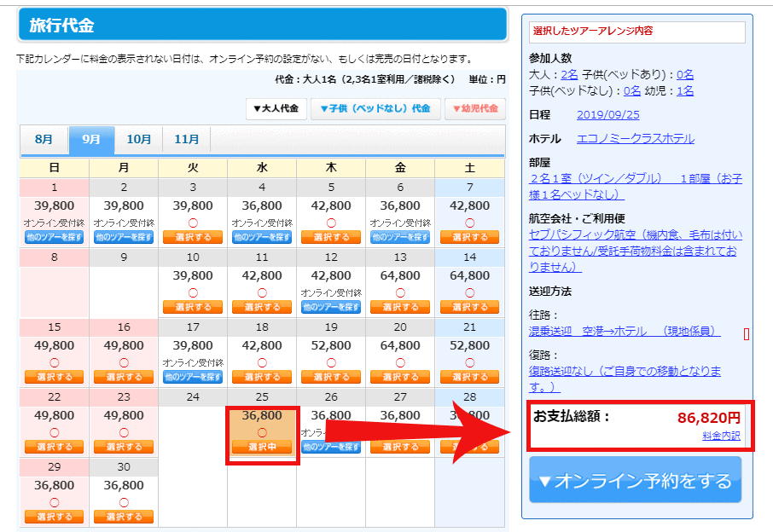The height and width of the screenshot is (532, 773).
Task: Click the 選択したツアーアレンジ内容 field
Action: pos(636,32)
